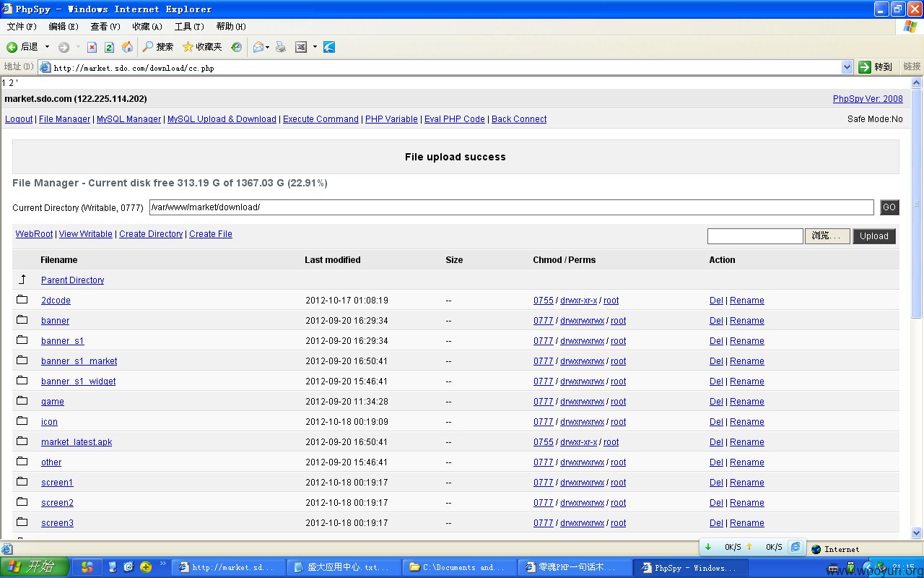The height and width of the screenshot is (578, 924).
Task: Click the Parent Directory up-arrow icon
Action: (22, 280)
